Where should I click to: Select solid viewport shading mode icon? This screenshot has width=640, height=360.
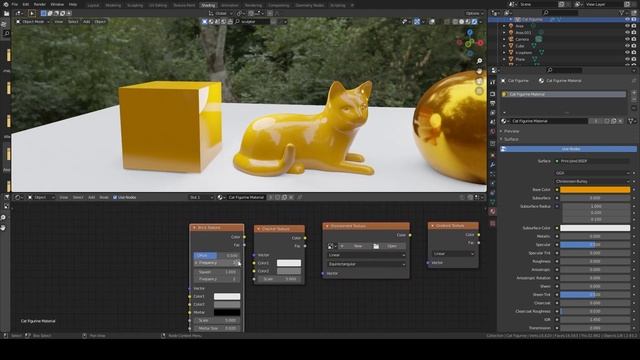point(461,22)
